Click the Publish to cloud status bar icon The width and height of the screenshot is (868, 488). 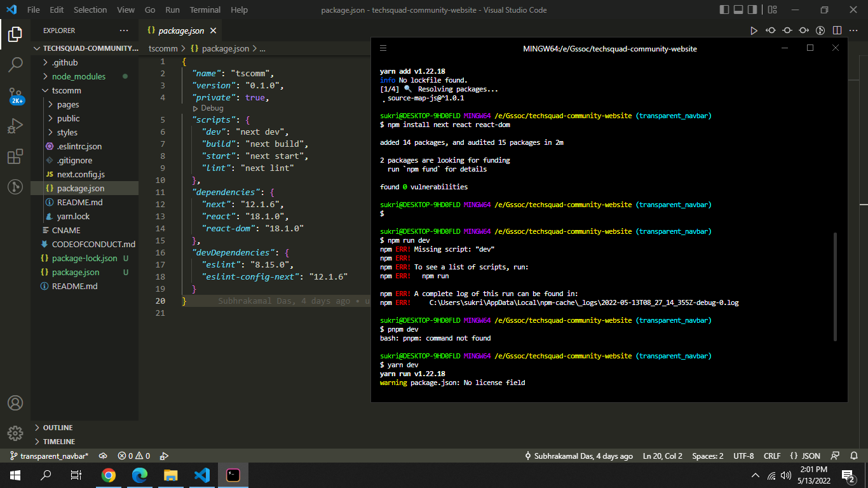[x=103, y=456]
